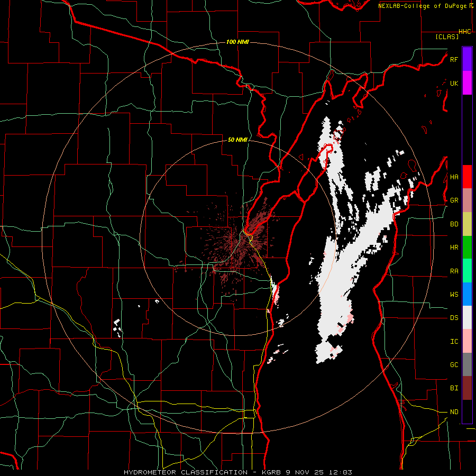Click the '50 NMI' range ring label
The width and height of the screenshot is (476, 476).
click(237, 140)
